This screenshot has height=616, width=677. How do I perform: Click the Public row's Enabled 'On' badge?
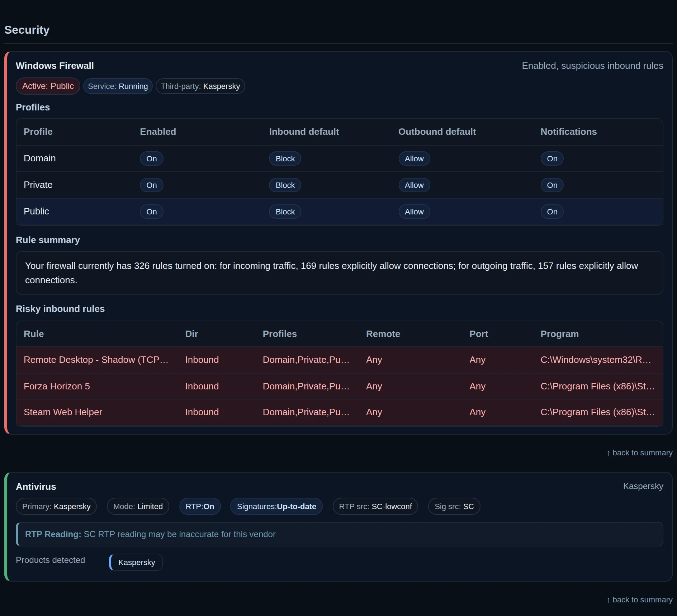tap(152, 212)
